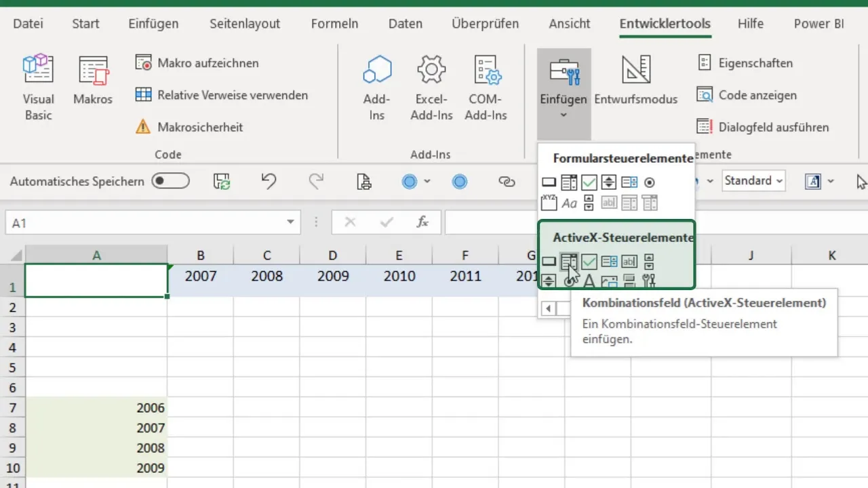Insert form control button (Schaltfläche)
The height and width of the screenshot is (488, 868).
(x=549, y=182)
